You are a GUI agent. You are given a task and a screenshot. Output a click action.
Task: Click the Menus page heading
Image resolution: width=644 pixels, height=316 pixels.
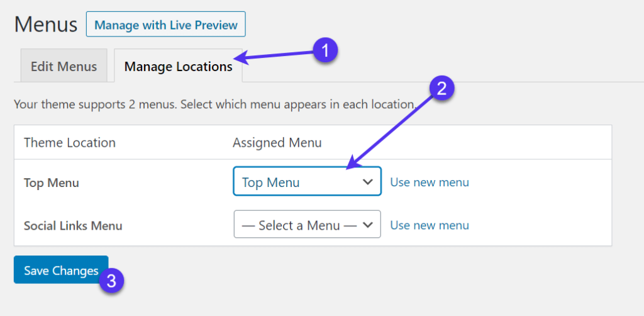[x=46, y=25]
